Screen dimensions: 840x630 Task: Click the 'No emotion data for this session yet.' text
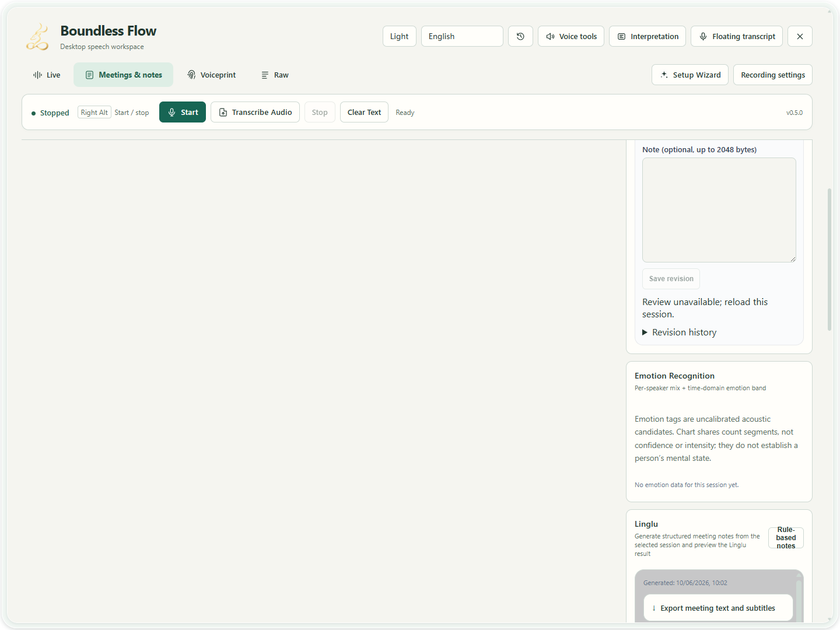pos(687,485)
